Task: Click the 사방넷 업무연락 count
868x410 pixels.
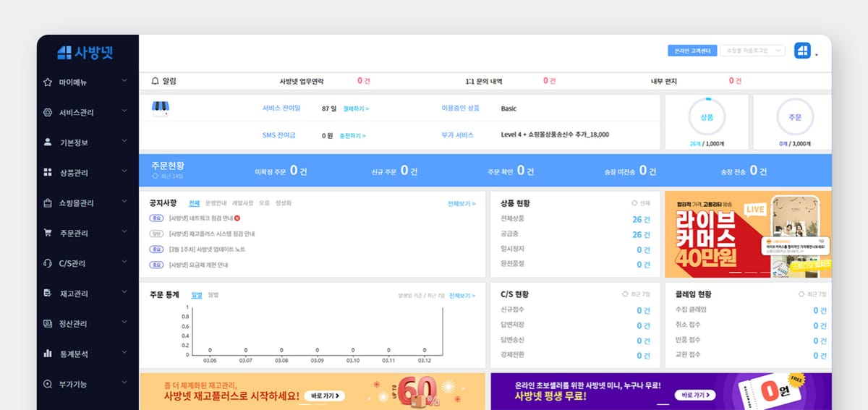Action: pyautogui.click(x=365, y=81)
